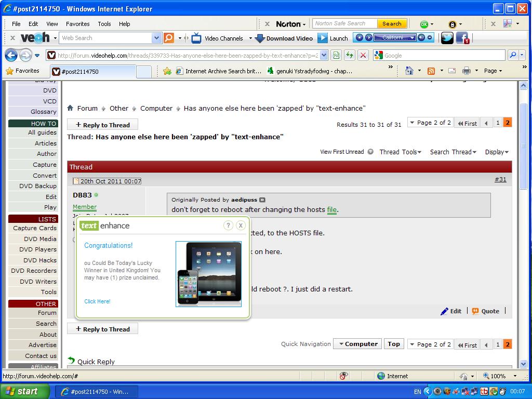Click the Norton Search button
The image size is (532, 399).
(392, 24)
